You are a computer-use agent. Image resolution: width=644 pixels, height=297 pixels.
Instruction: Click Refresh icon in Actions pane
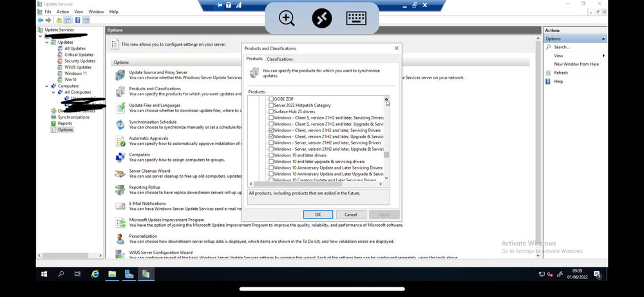[548, 73]
